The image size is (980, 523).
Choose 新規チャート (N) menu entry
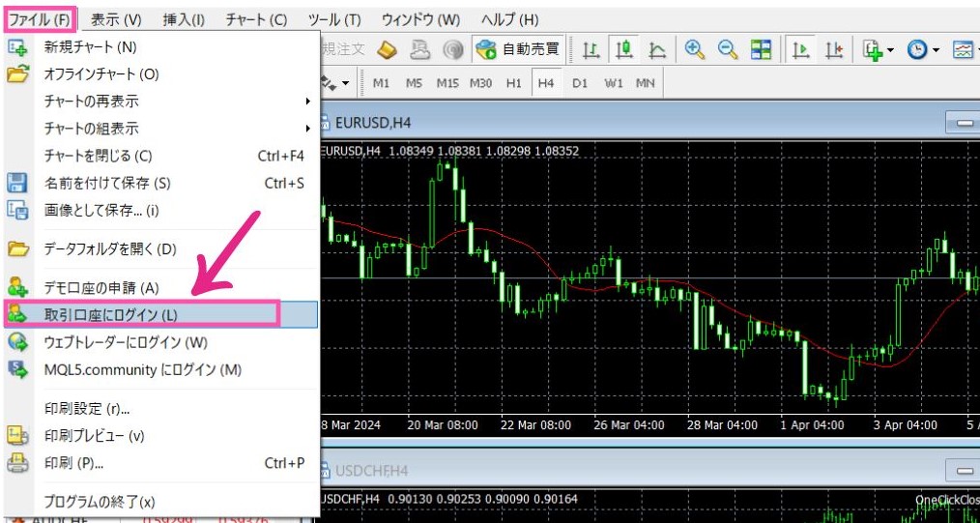[160, 46]
